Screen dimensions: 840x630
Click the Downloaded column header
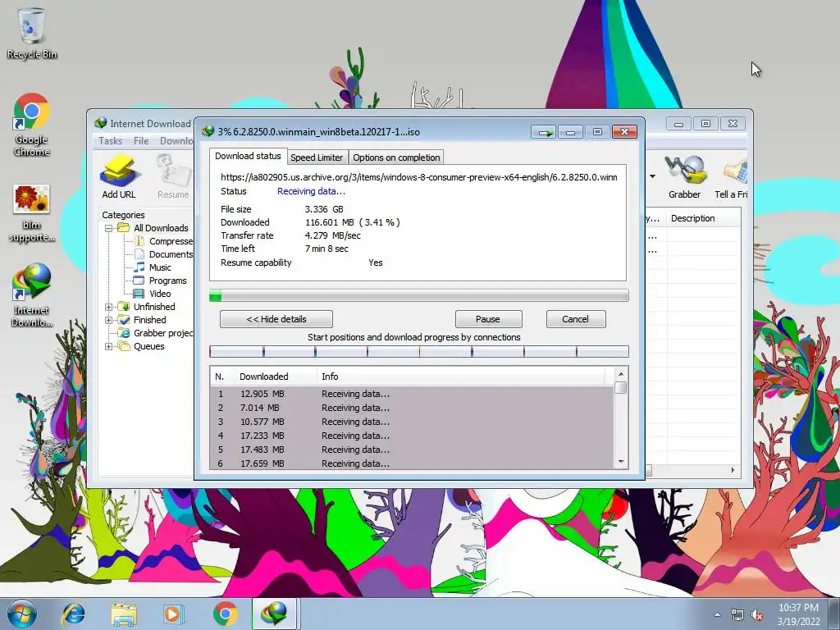pyautogui.click(x=276, y=377)
